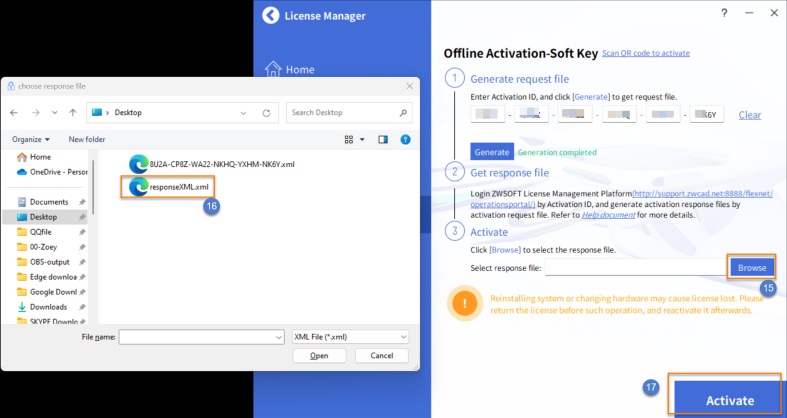Click the pin icon next to QQfile

pos(82,232)
